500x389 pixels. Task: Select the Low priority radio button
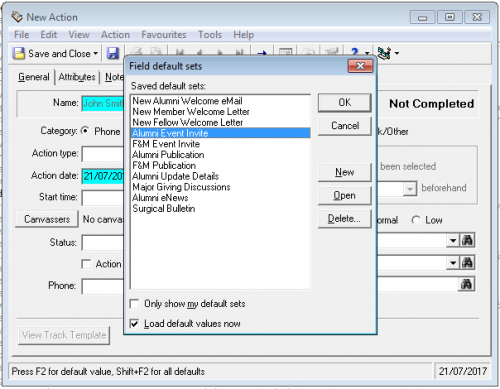point(416,220)
